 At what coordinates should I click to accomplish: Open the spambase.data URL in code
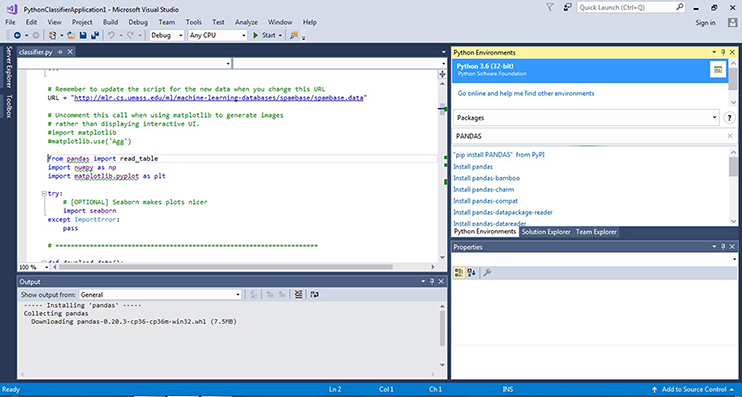219,98
